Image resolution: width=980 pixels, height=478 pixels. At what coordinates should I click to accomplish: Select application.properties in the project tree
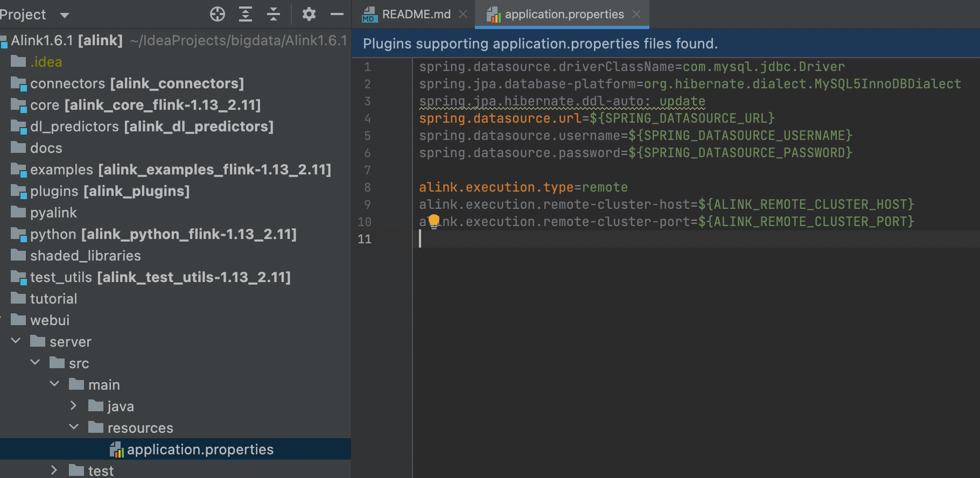pyautogui.click(x=176, y=449)
